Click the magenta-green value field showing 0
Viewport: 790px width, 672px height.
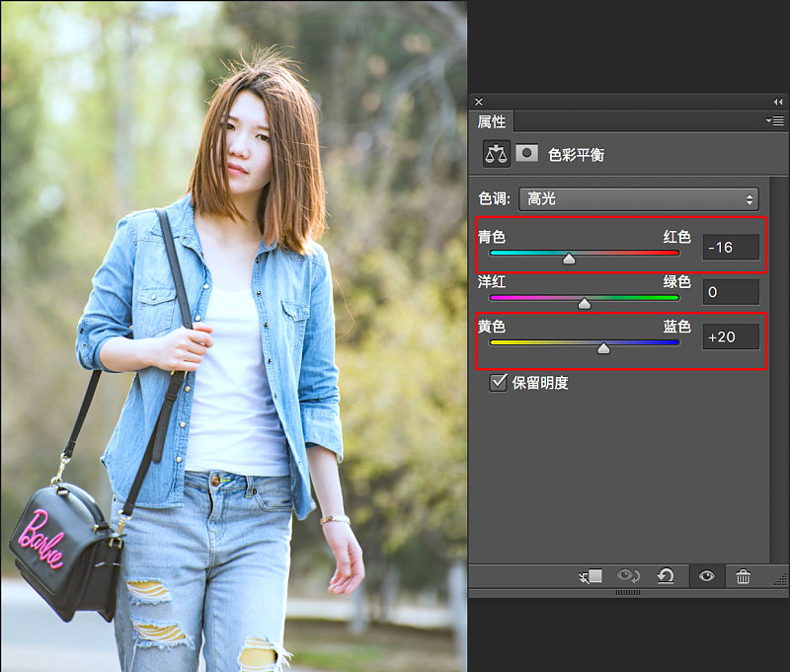click(x=731, y=292)
